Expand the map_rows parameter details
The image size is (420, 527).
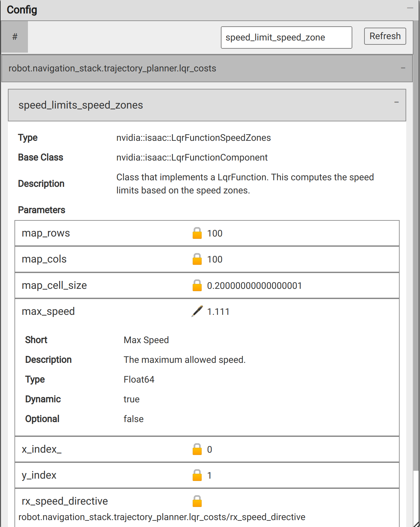46,233
